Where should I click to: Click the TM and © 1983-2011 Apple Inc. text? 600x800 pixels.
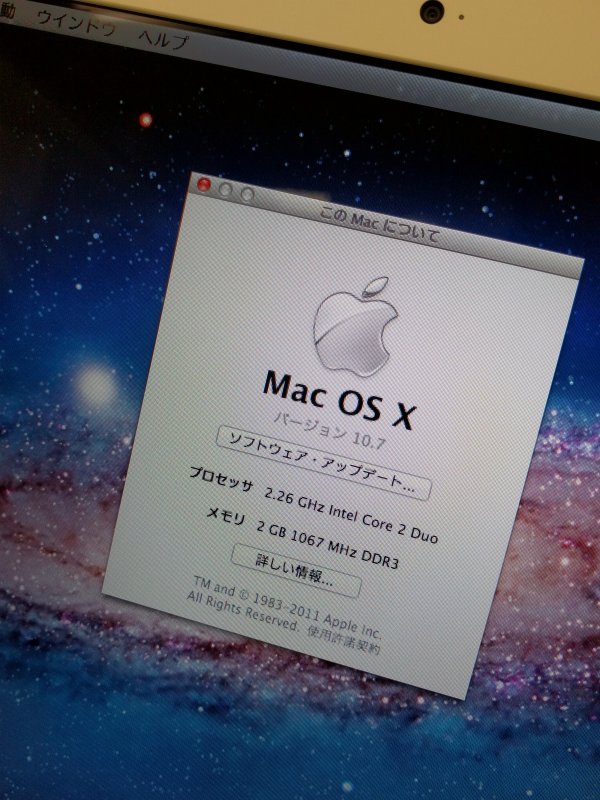pos(287,607)
